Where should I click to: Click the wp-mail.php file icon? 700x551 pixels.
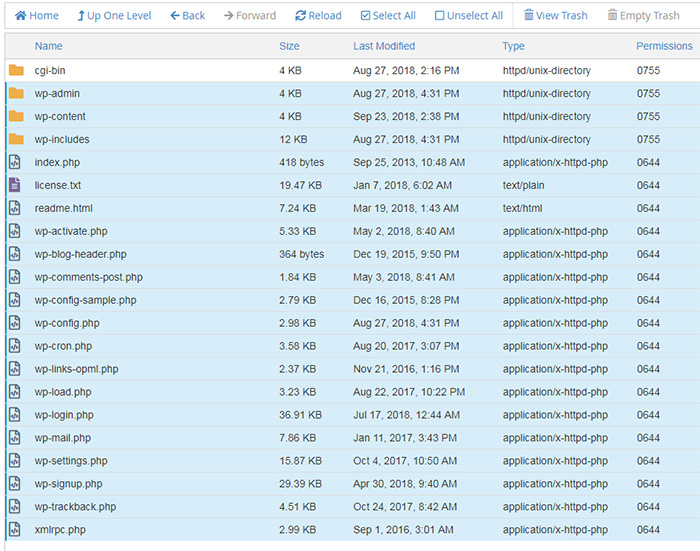click(x=15, y=438)
